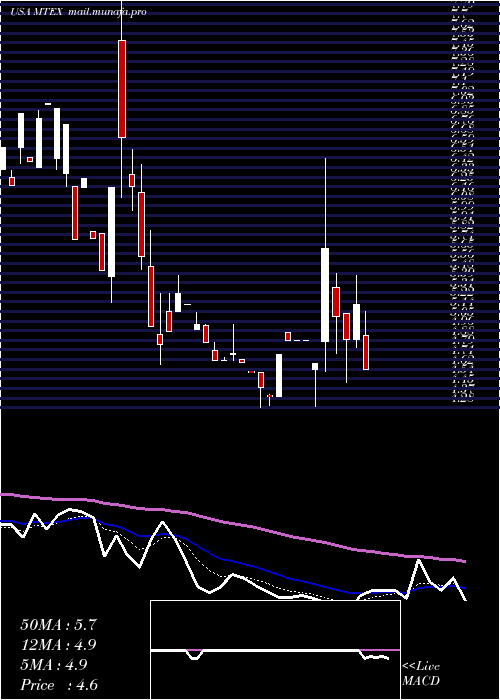The width and height of the screenshot is (500, 700).
Task: Click the 'USA MTEX mail.munafa.pro' chart title
Action: 79,12
